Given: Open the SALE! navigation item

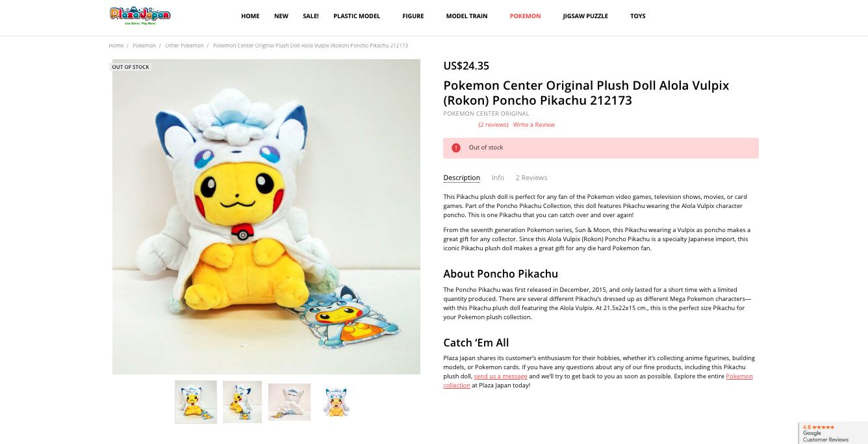Looking at the screenshot, I should [x=311, y=16].
